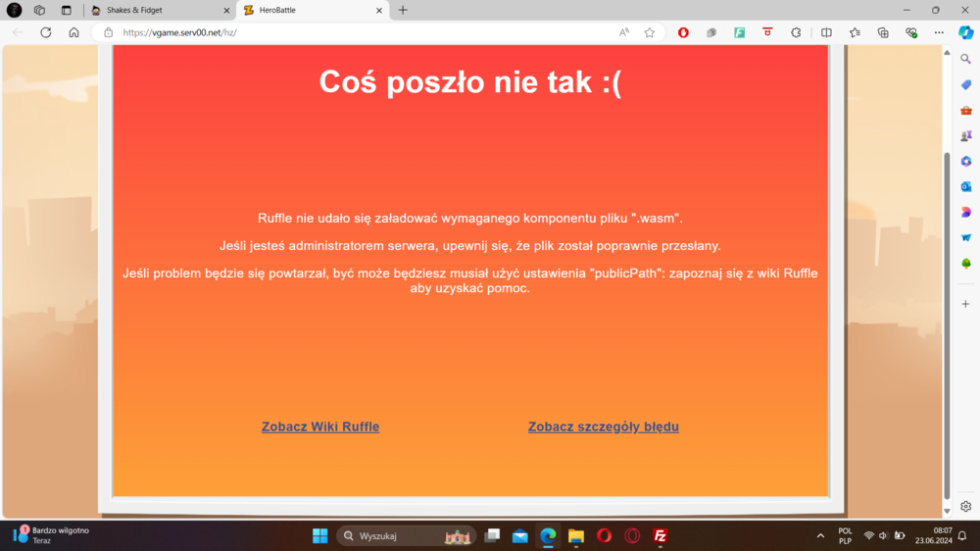Image resolution: width=980 pixels, height=551 pixels.
Task: Open the Ruffle Wiki link
Action: [320, 426]
